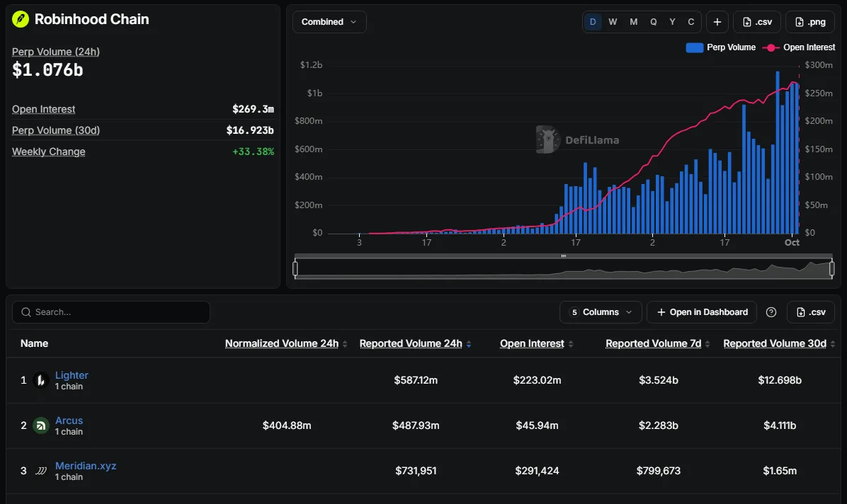This screenshot has height=504, width=847.
Task: Click the left handle of chart range slider
Action: pyautogui.click(x=295, y=268)
